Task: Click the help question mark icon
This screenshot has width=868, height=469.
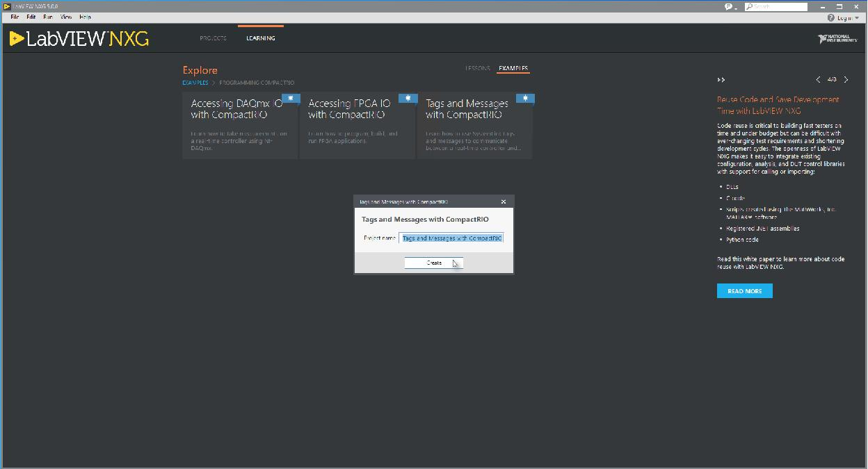Action: pyautogui.click(x=830, y=17)
